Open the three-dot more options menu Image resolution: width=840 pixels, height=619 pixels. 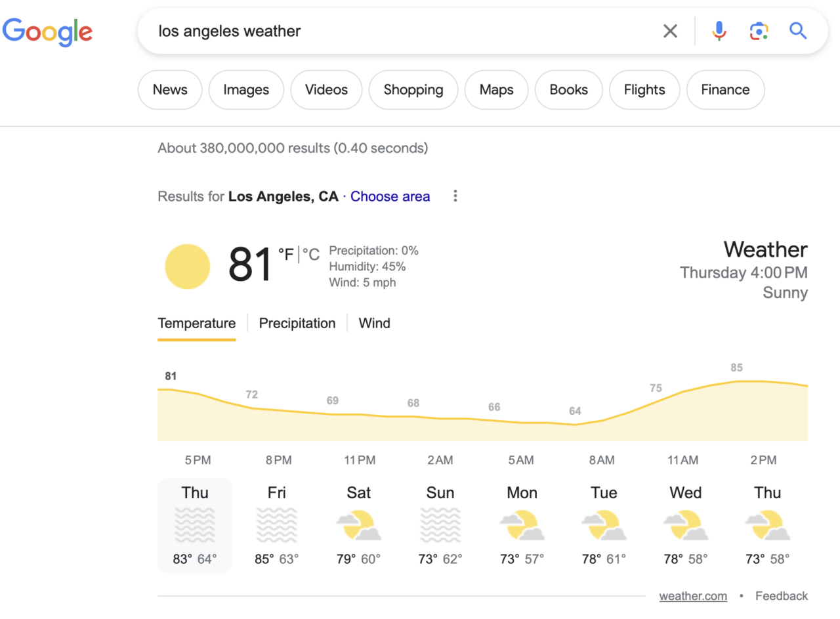tap(455, 196)
